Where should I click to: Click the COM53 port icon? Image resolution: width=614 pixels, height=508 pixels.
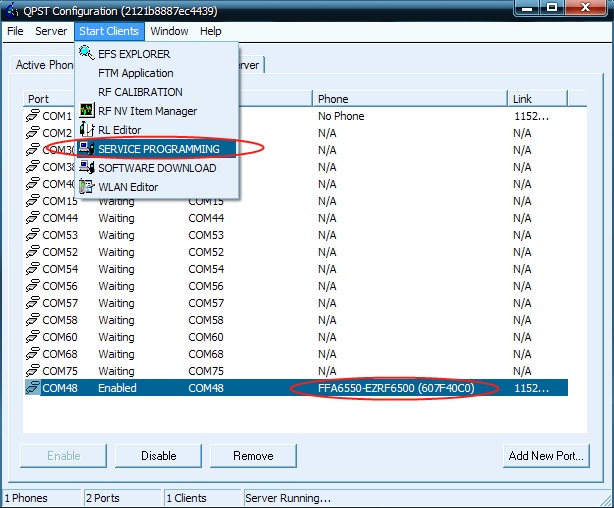pos(33,235)
